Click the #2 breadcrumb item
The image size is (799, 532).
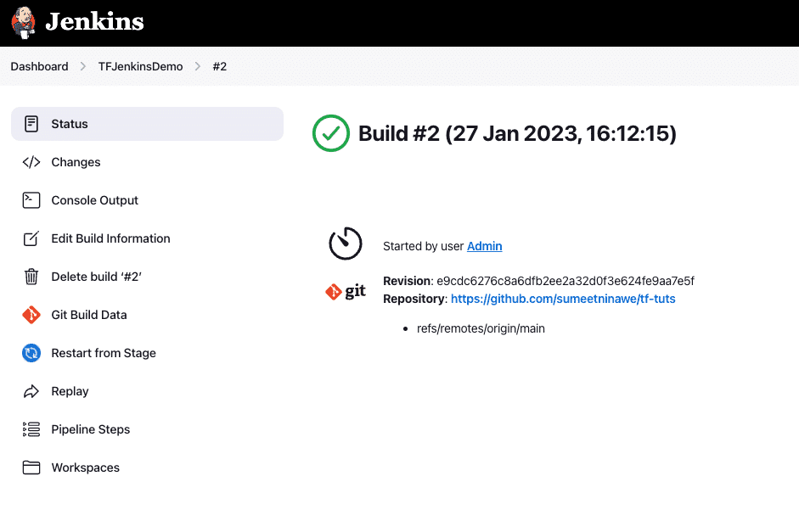tap(220, 67)
